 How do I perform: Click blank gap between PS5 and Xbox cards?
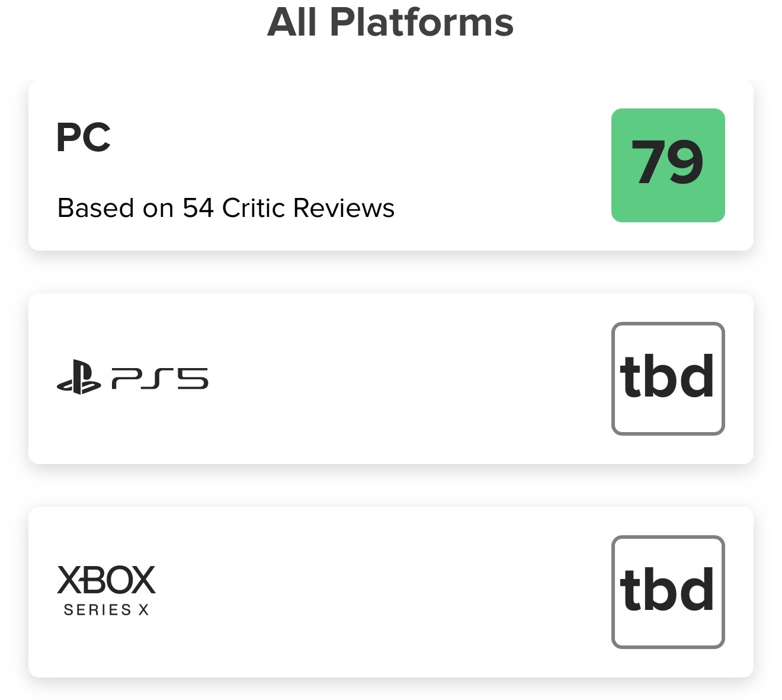click(391, 486)
